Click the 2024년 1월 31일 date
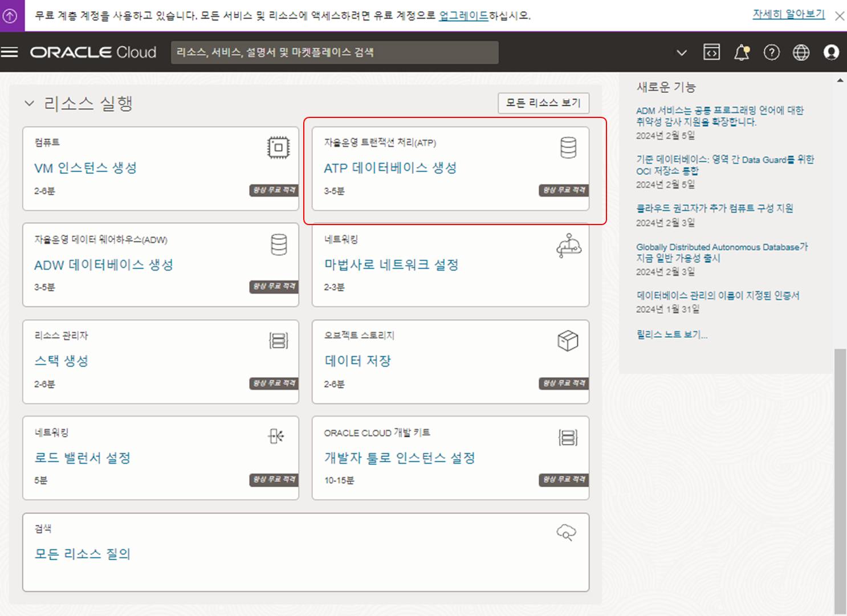Screen dimensions: 847x616 pos(667,309)
